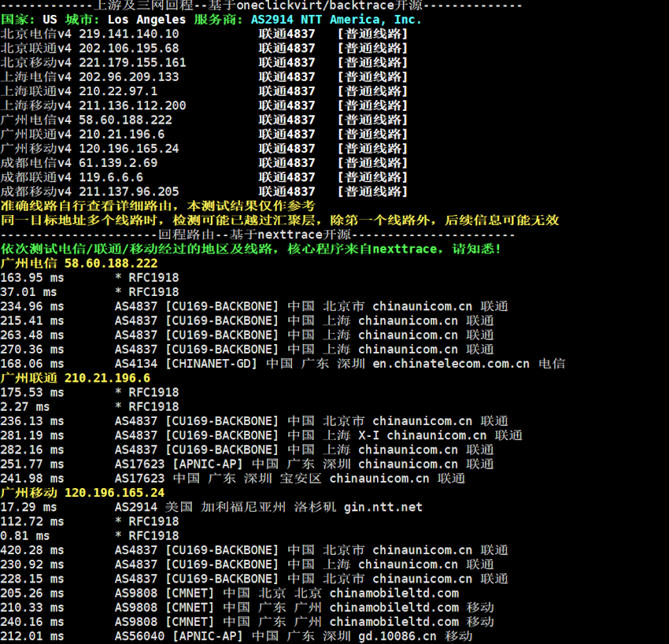Viewport: 669px width, 644px height.
Task: Select the IP 211.137.96.205
Action: [129, 191]
